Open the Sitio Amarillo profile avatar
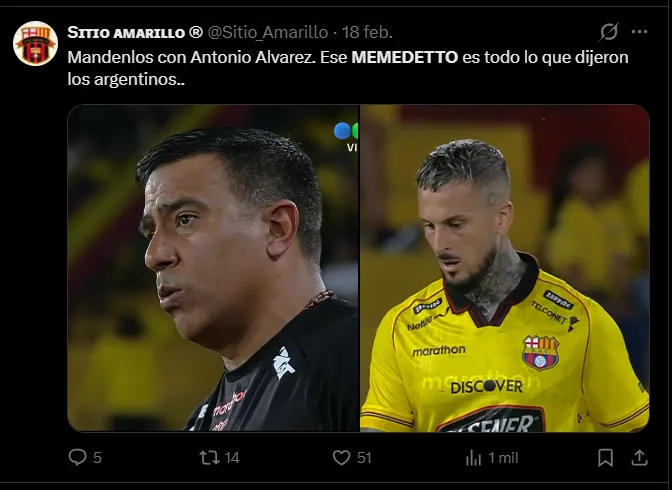 tap(35, 43)
